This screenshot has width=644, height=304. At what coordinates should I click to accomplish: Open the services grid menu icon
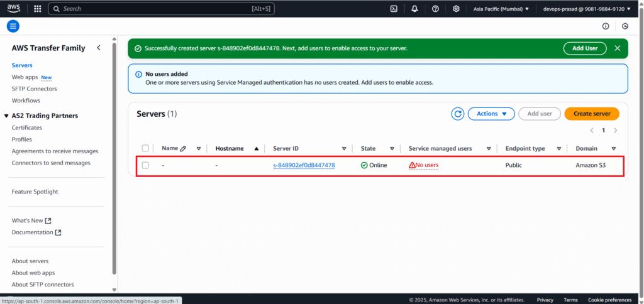[37, 9]
